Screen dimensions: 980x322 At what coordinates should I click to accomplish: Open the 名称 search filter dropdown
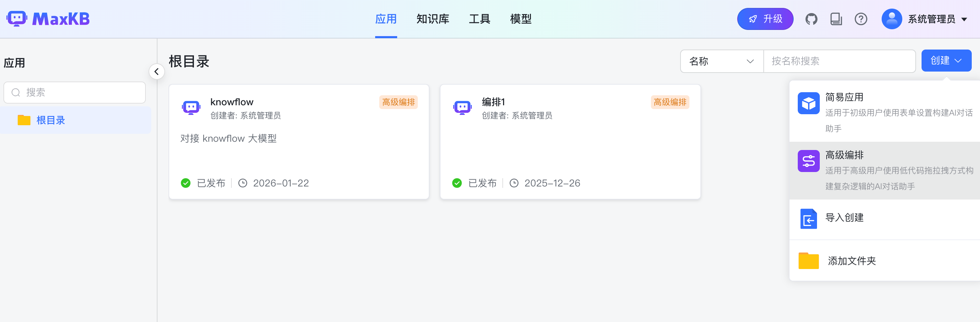721,61
